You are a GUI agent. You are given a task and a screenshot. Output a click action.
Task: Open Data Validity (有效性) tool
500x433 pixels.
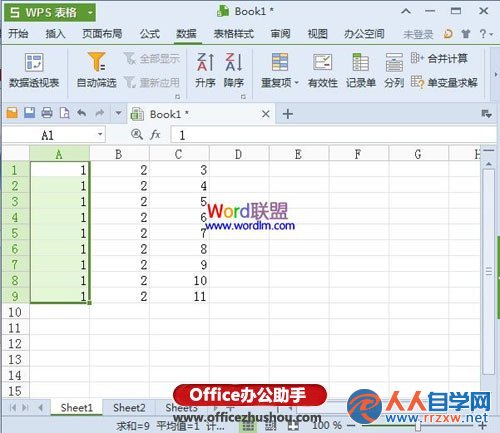tap(323, 70)
